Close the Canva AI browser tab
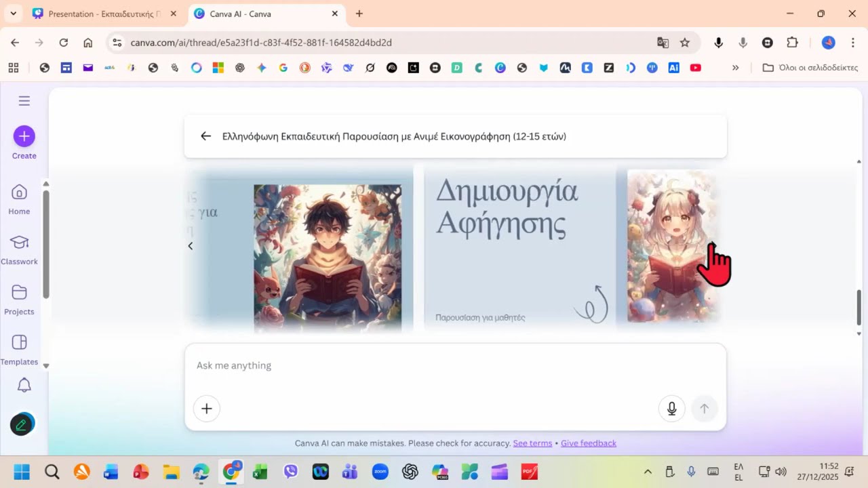The width and height of the screenshot is (868, 488). tap(334, 14)
